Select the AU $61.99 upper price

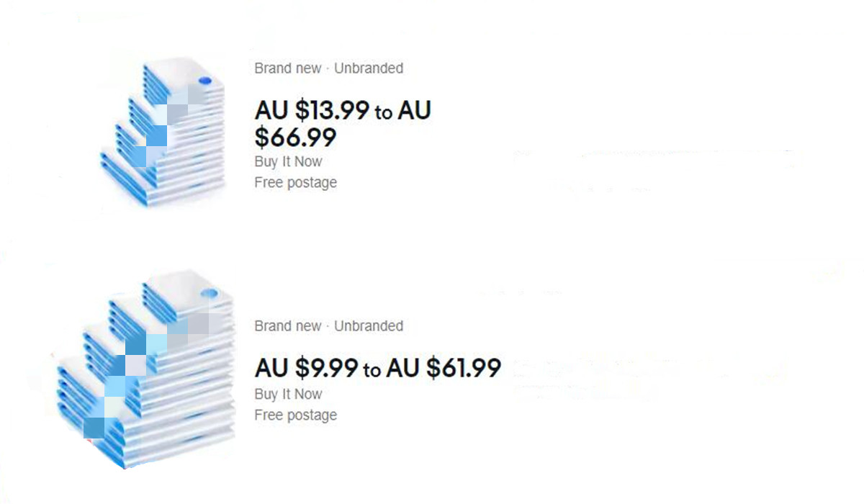pyautogui.click(x=444, y=368)
